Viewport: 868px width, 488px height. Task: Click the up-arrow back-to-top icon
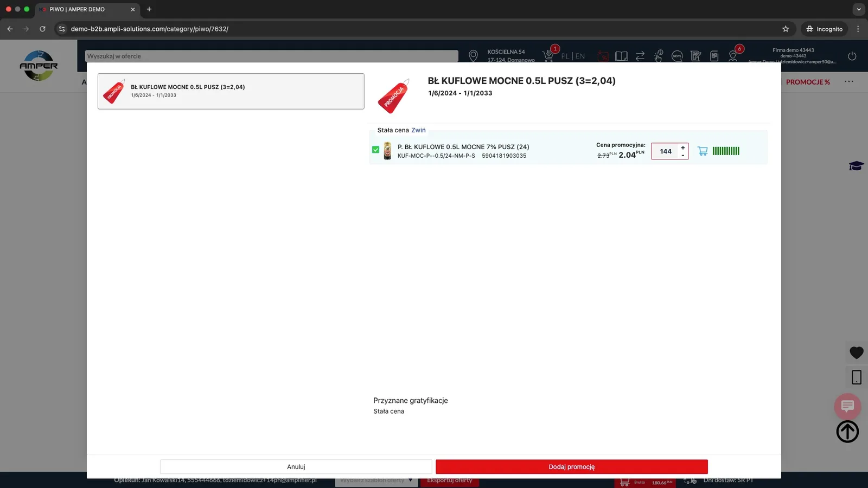[847, 432]
